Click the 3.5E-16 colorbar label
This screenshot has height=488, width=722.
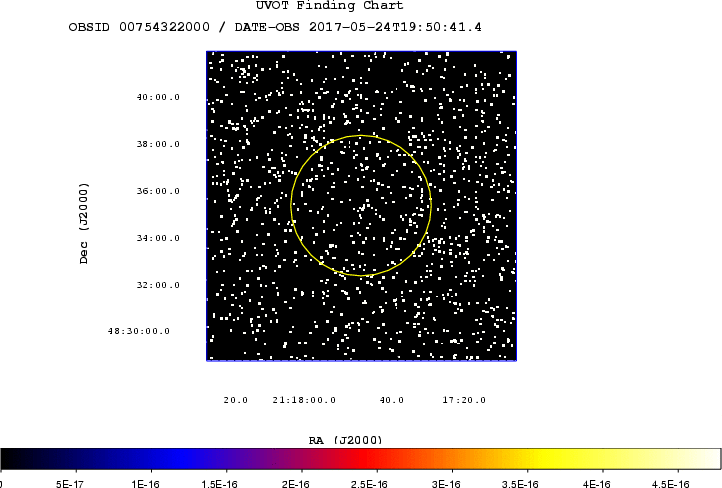click(x=520, y=483)
